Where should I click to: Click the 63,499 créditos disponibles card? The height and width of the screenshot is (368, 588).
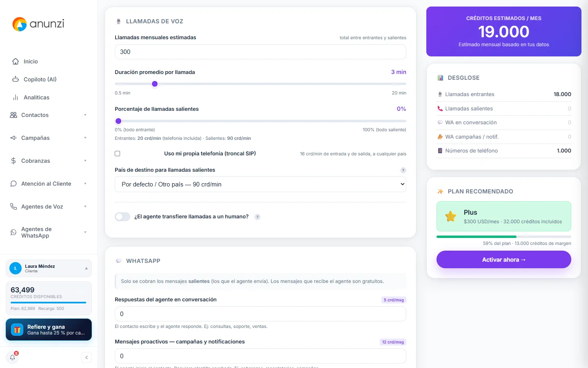tap(49, 298)
